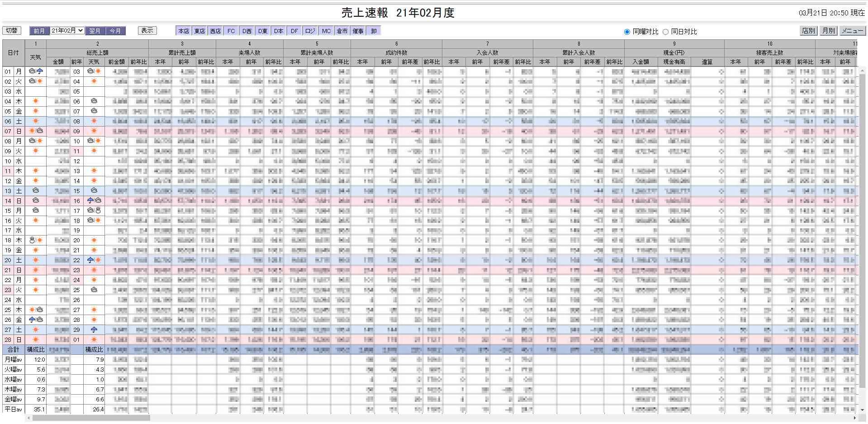Click the 平日av row label

coord(14,409)
